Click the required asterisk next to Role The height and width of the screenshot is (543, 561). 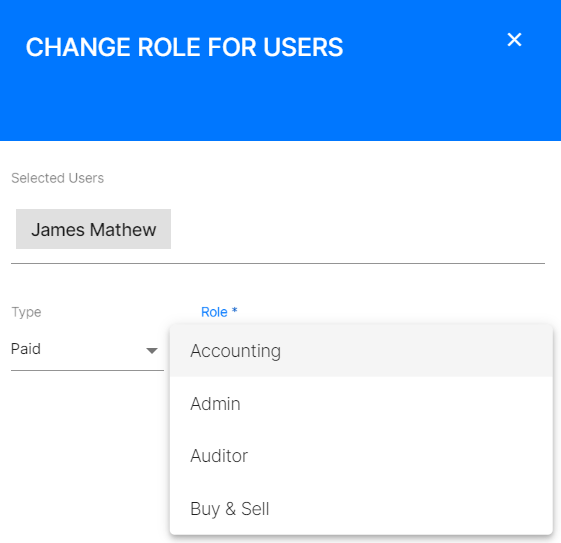coord(234,310)
